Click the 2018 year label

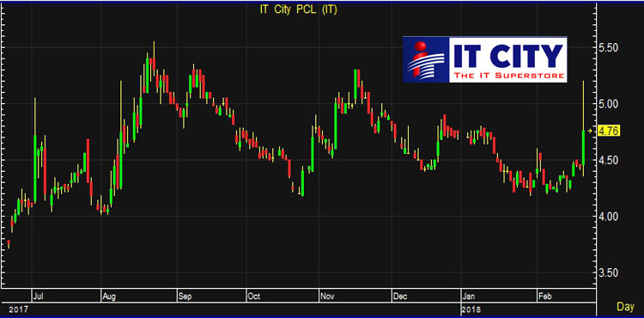point(471,309)
